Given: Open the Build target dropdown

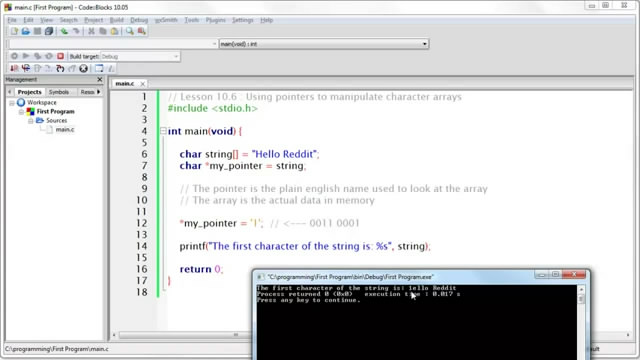Looking at the screenshot, I should tap(140, 56).
